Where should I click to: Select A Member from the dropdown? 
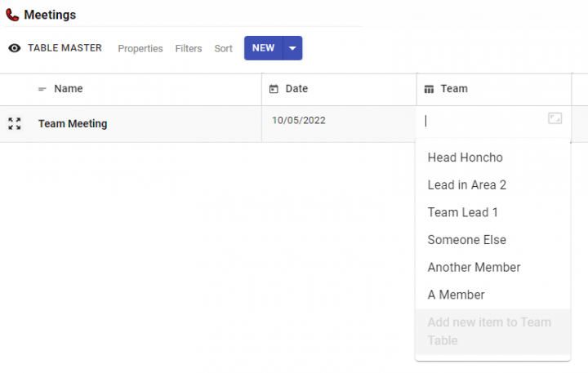point(457,295)
